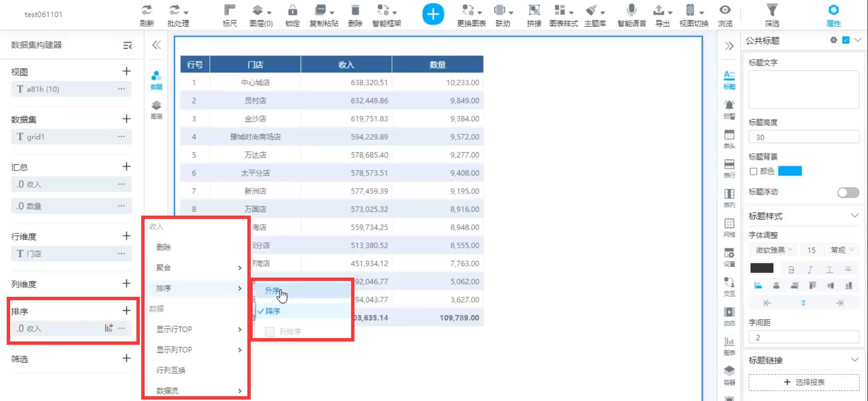Add a 筛选 filter with plus button

pyautogui.click(x=126, y=358)
